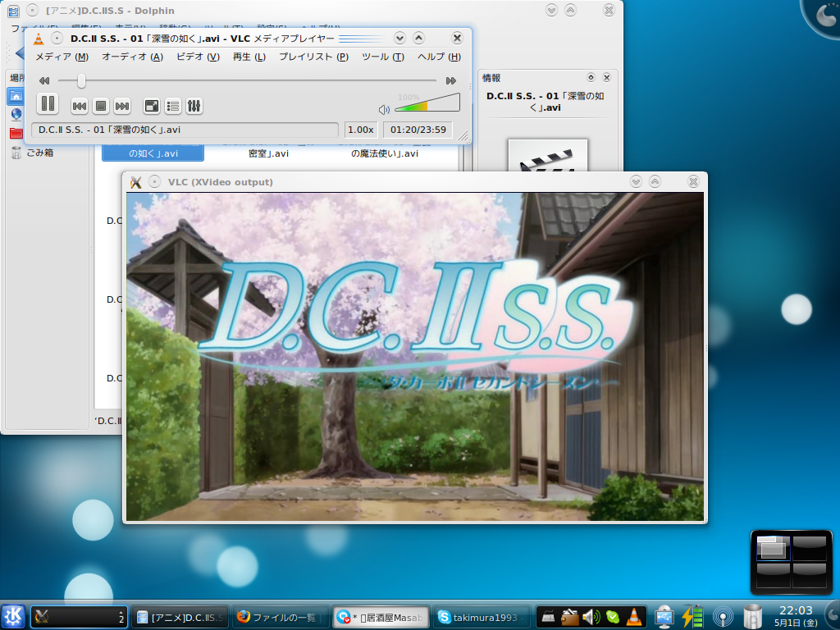The height and width of the screenshot is (630, 840).
Task: Mute audio via the speaker icon
Action: [384, 110]
